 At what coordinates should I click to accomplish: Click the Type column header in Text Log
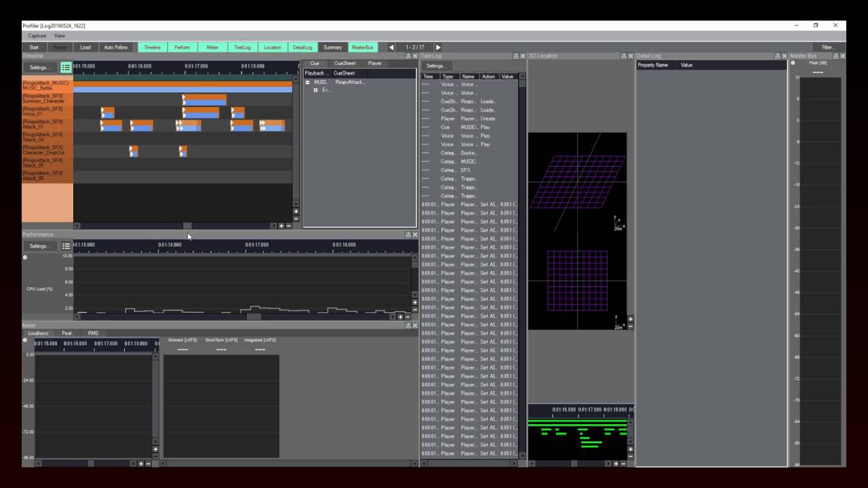(450, 77)
